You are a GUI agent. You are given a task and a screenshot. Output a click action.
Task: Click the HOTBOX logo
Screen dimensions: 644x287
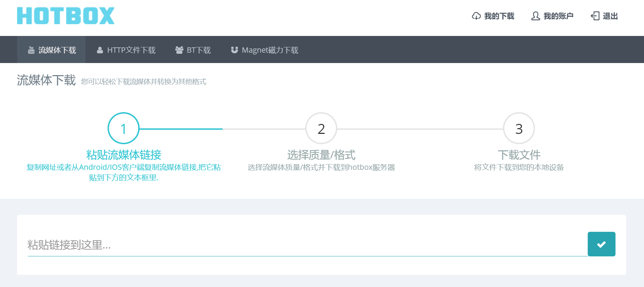[66, 16]
